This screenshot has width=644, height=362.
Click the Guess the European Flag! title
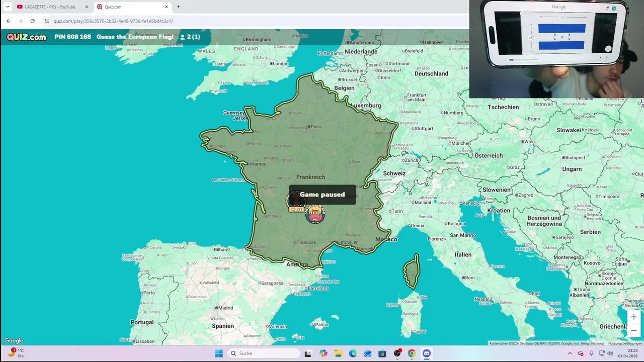click(135, 37)
